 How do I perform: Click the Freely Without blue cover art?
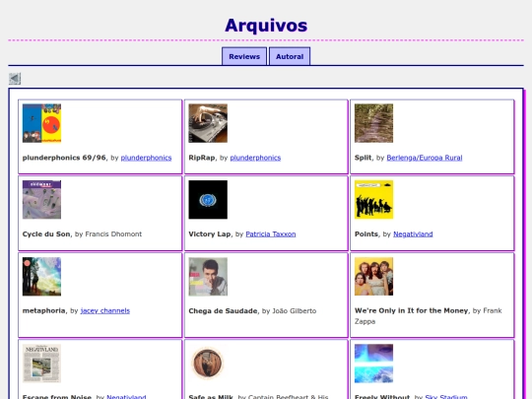[374, 363]
